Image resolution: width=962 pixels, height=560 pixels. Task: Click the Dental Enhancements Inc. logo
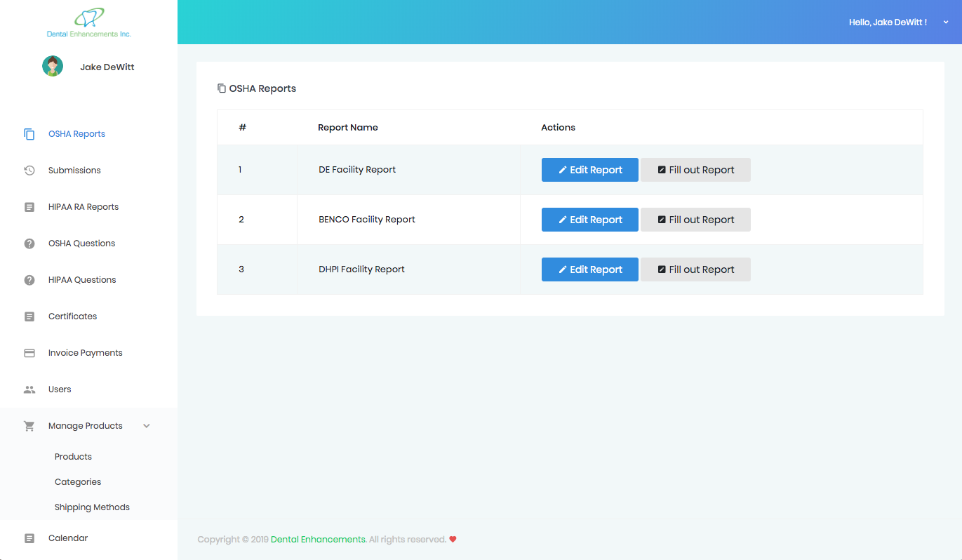coord(89,22)
